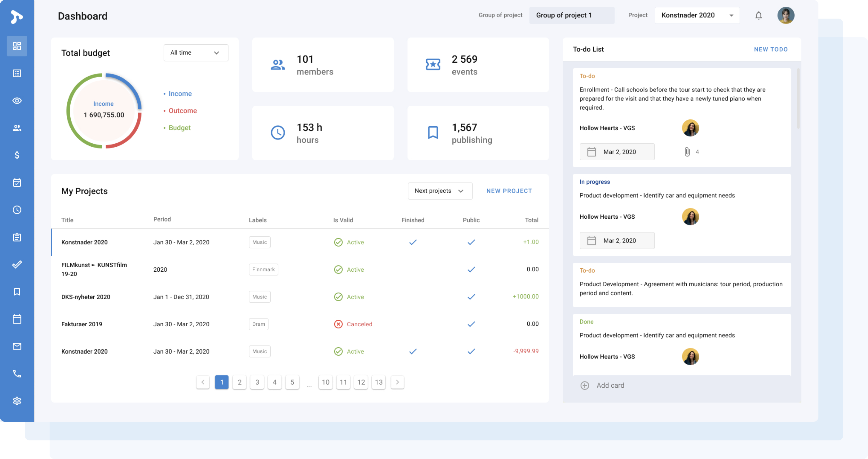Click the clipboard icon in sidebar

coord(17,237)
